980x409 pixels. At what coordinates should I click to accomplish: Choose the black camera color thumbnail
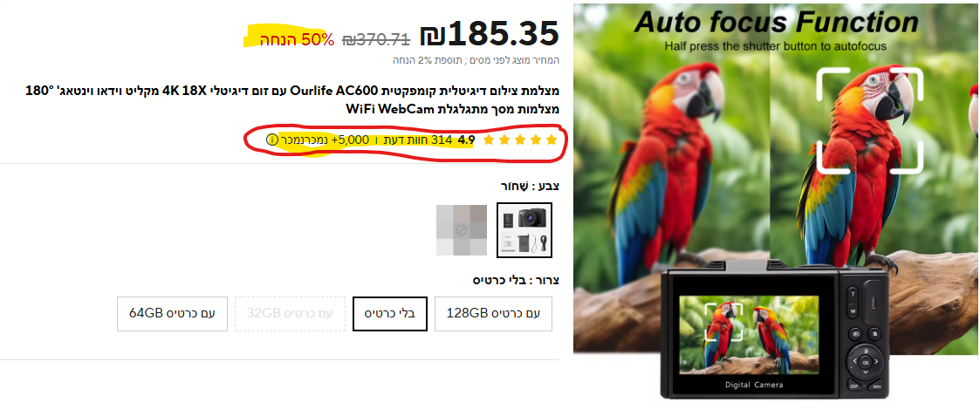pos(524,229)
